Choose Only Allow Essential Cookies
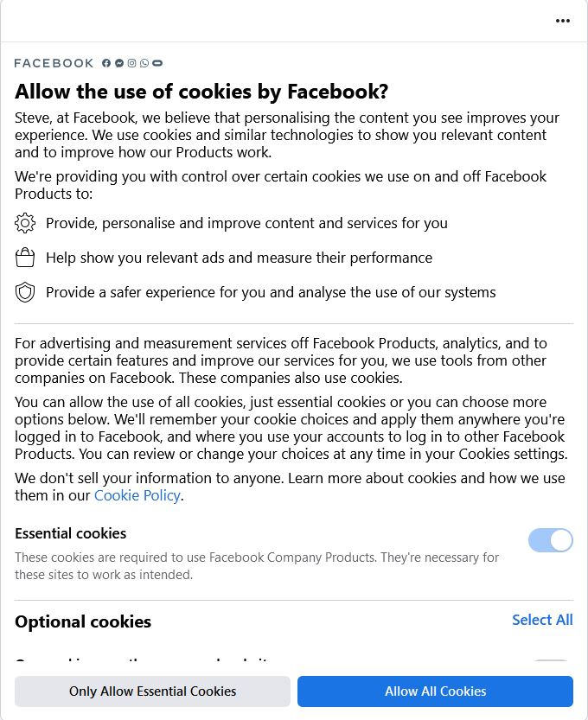588x720 pixels. 152,691
